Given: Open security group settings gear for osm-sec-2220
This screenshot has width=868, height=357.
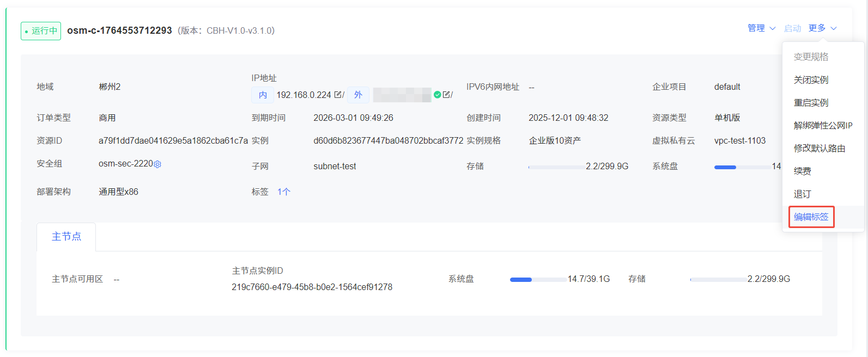Looking at the screenshot, I should coord(157,164).
